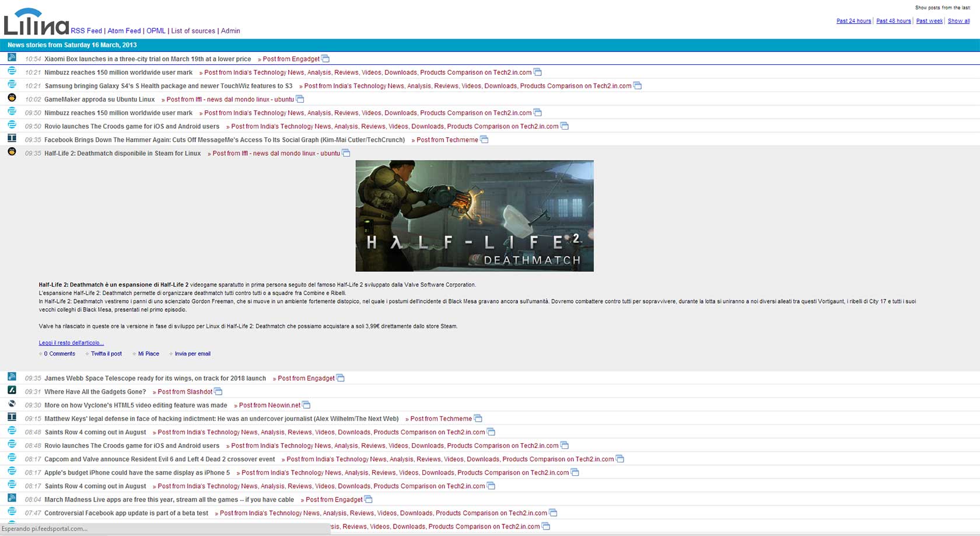Open new-window icon on James Webb Telescope row
This screenshot has width=980, height=536.
(x=341, y=378)
